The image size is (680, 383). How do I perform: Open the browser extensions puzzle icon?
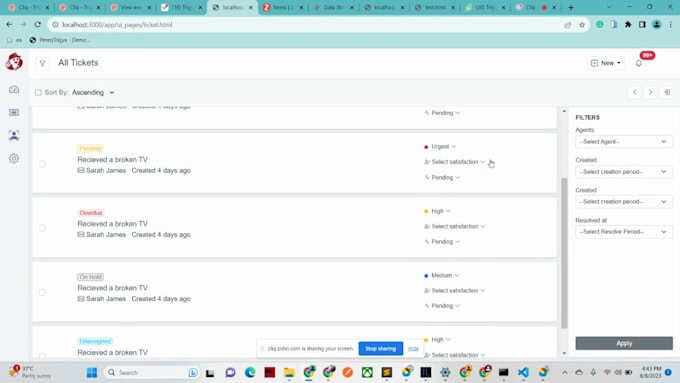[x=628, y=25]
